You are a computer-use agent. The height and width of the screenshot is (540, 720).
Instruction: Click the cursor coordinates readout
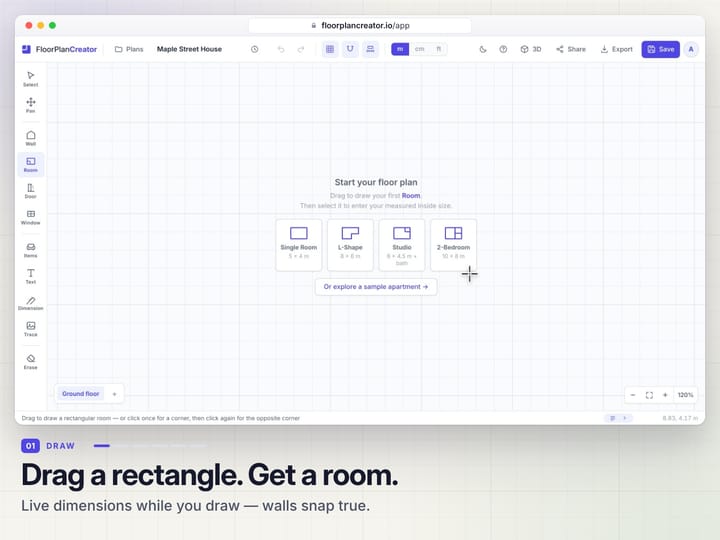(680, 418)
